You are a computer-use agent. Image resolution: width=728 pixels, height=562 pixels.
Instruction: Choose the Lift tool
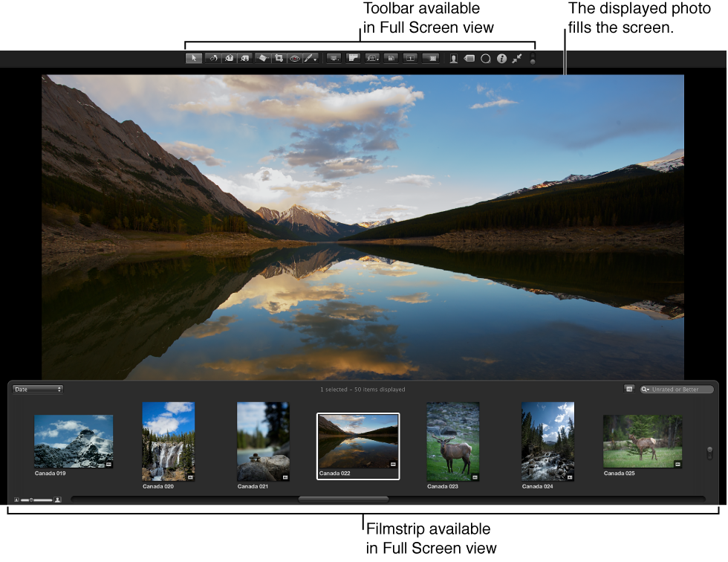(229, 59)
